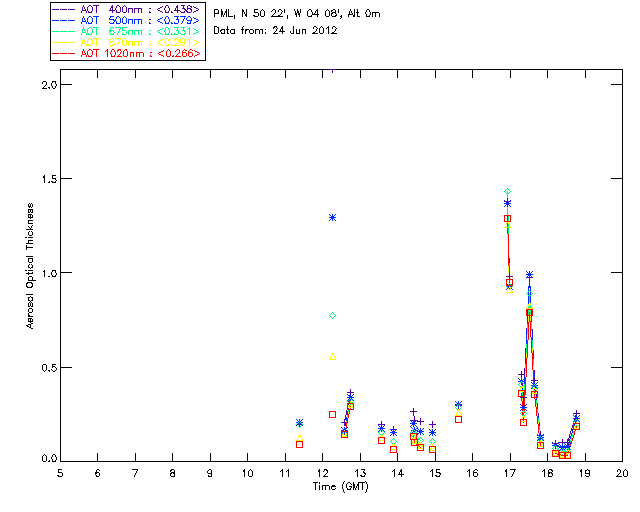Click the red AOT 1020nm legend entry
The width and height of the screenshot is (640, 512).
click(127, 53)
